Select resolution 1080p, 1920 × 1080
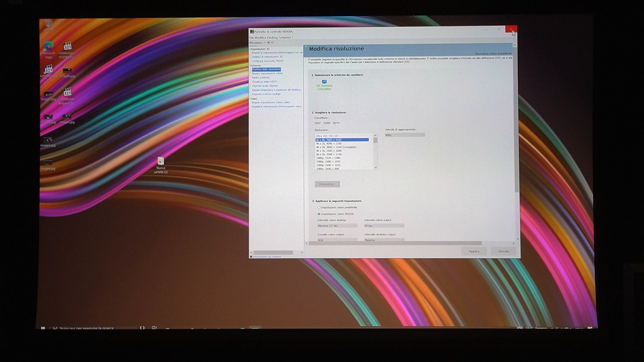The height and width of the screenshot is (362, 644). pos(328,158)
